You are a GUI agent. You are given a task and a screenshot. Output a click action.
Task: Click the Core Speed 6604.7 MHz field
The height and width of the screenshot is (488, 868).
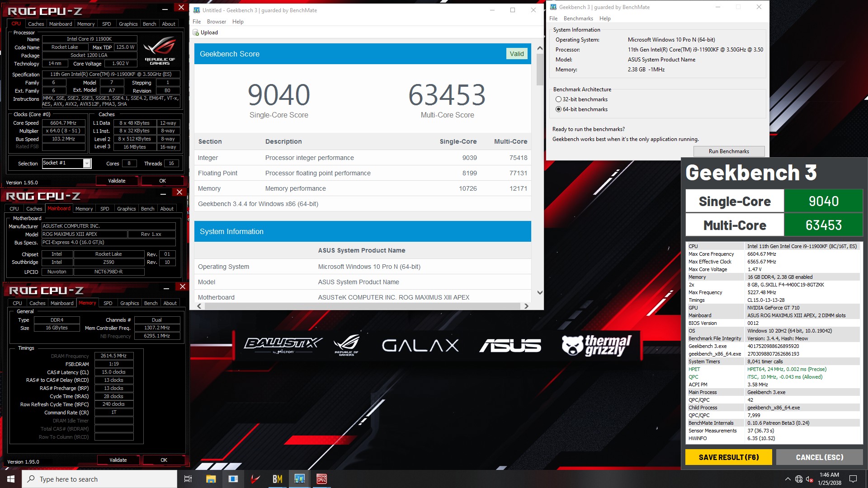(63, 123)
